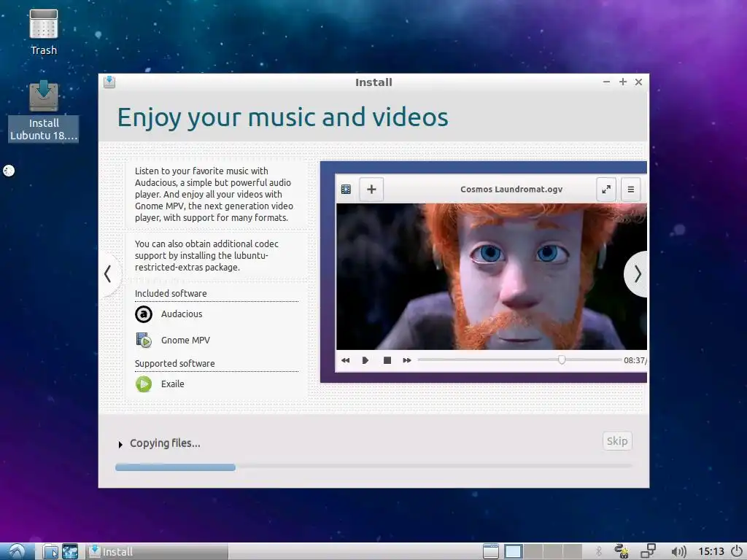Click the Exaile software name
The width and height of the screenshot is (747, 560).
click(172, 384)
